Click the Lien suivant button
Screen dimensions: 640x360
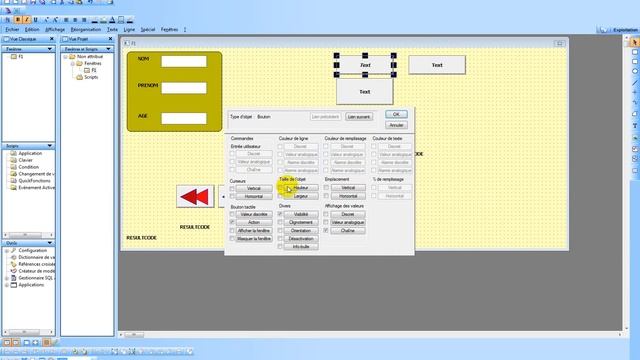tap(359, 117)
